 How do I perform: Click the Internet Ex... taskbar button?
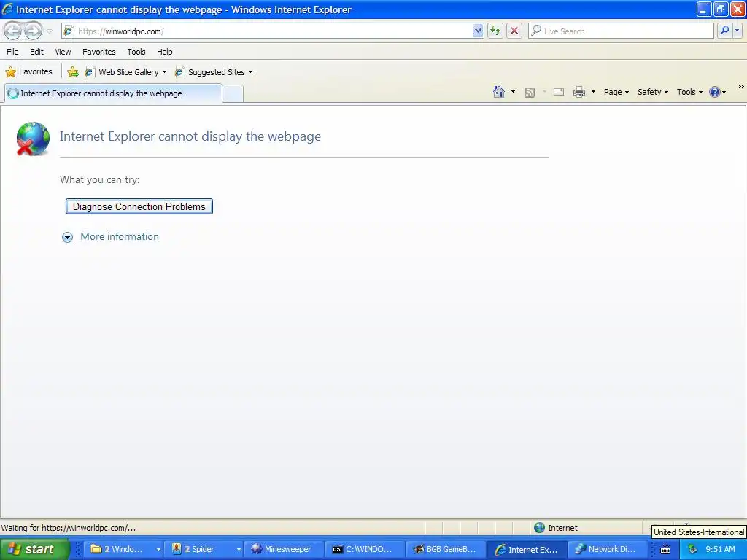pyautogui.click(x=527, y=549)
